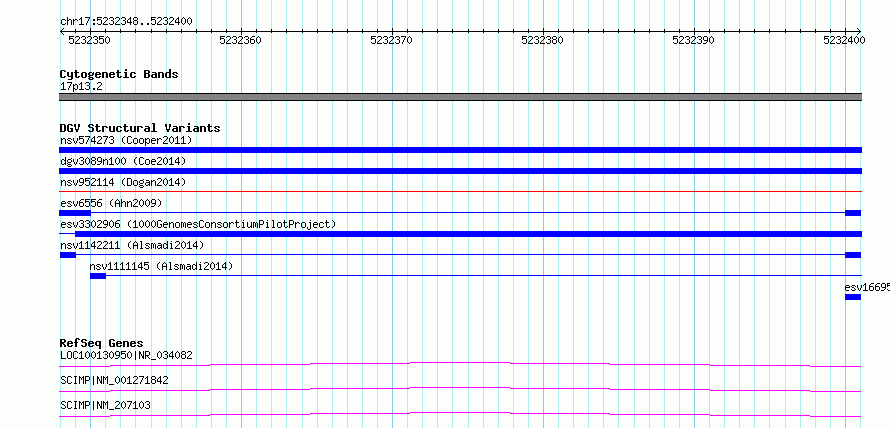Click the blue block under esv16695
This screenshot has width=890, height=428.
[x=853, y=297]
